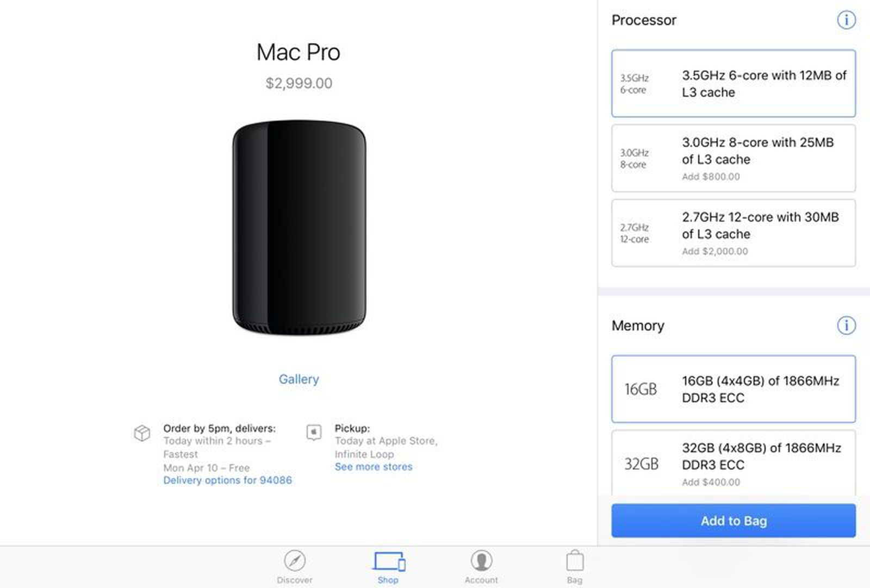Click the Add to Bag button
Viewport: 870px width, 588px height.
tap(733, 521)
